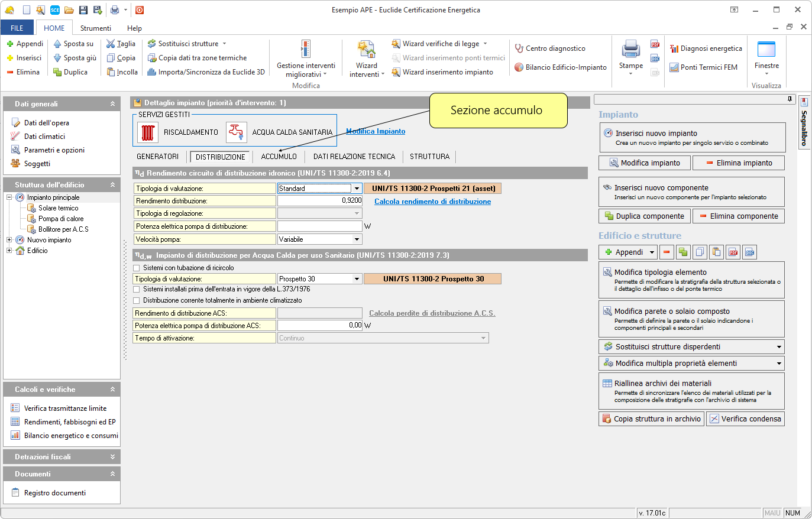Image resolution: width=812 pixels, height=519 pixels.
Task: Click the Gestione interventi migliorativi icon
Action: pyautogui.click(x=305, y=50)
